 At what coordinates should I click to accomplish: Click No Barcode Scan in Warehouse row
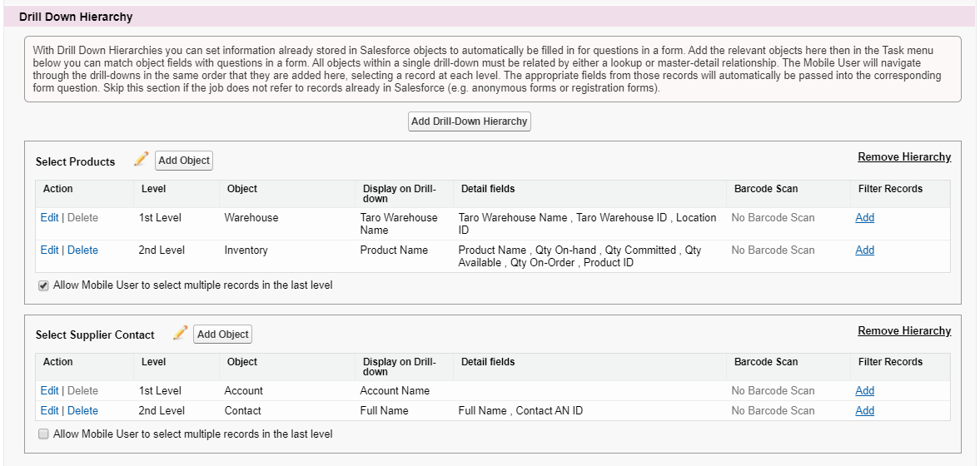(773, 217)
